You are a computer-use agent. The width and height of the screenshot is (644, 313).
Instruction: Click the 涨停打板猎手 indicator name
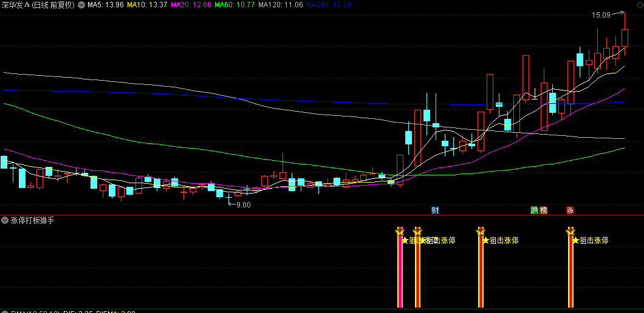point(32,220)
